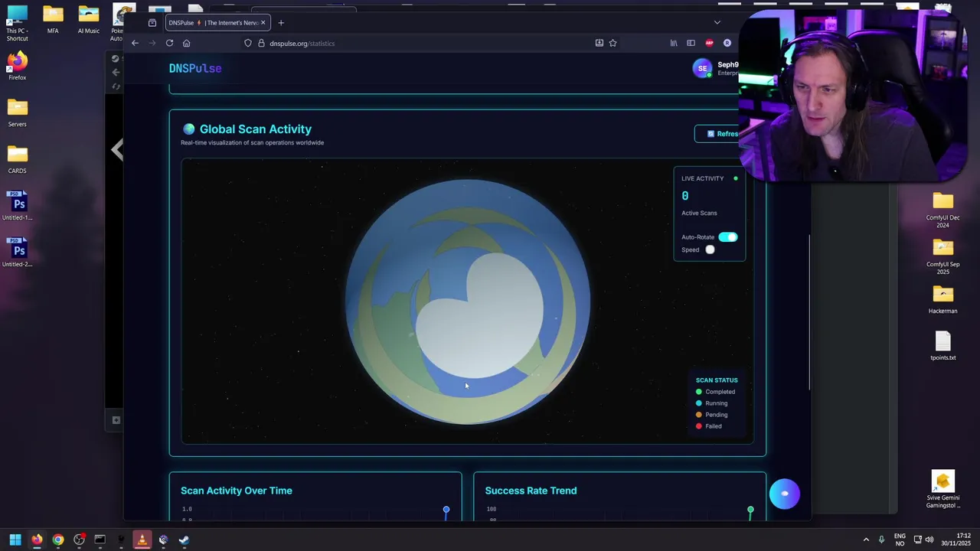This screenshot has width=980, height=551.
Task: Open the This PC shortcut on desktop
Action: [x=17, y=24]
